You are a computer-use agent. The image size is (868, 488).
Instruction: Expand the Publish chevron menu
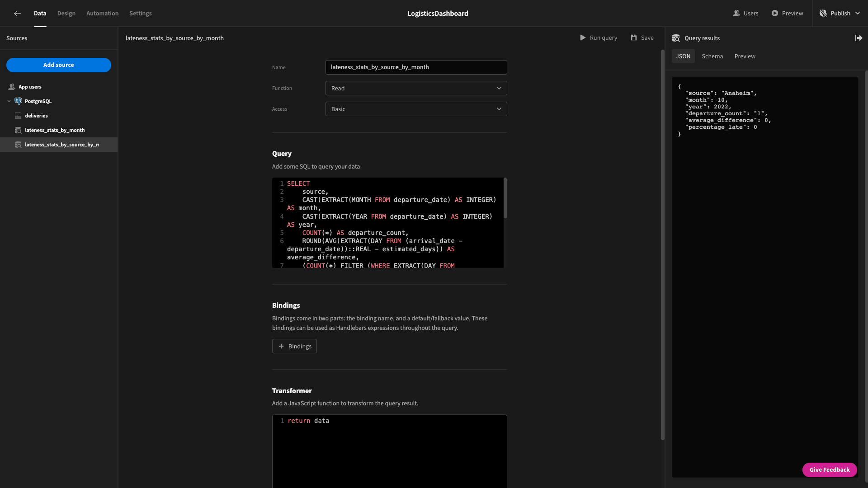click(x=858, y=14)
